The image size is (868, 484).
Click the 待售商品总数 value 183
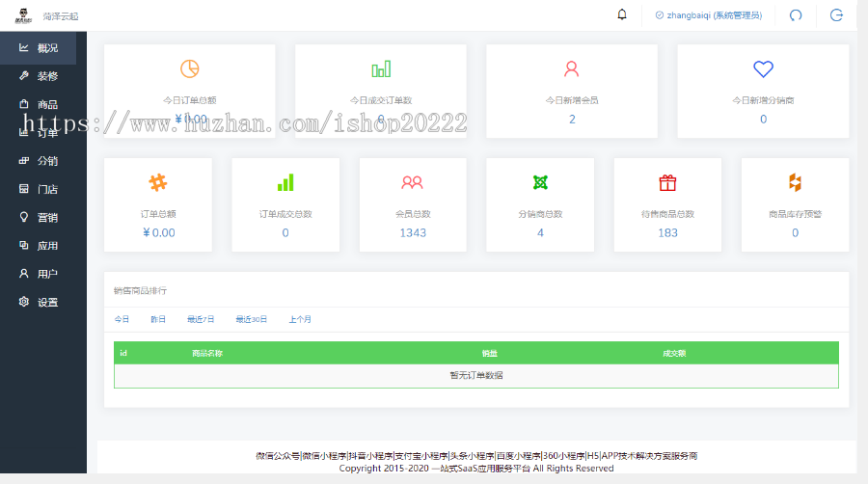667,233
